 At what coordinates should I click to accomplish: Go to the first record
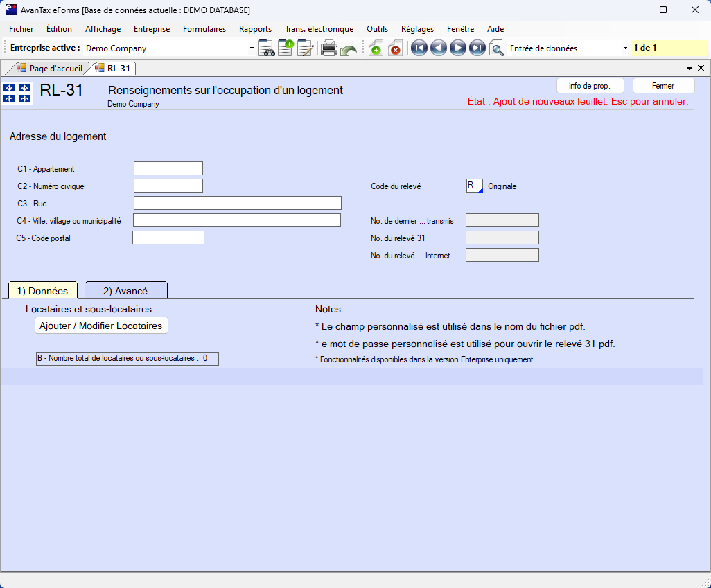coord(419,48)
